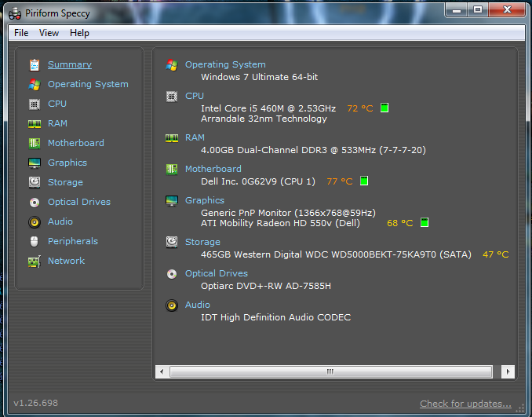The height and width of the screenshot is (417, 532).
Task: Click CPU heading in summary pane
Action: coord(195,96)
